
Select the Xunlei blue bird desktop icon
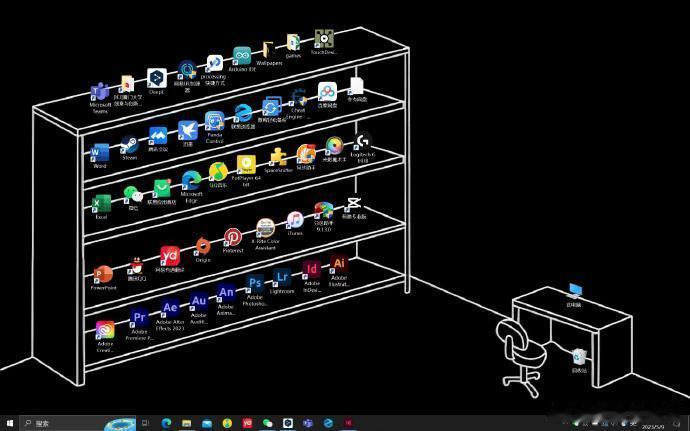click(x=188, y=130)
